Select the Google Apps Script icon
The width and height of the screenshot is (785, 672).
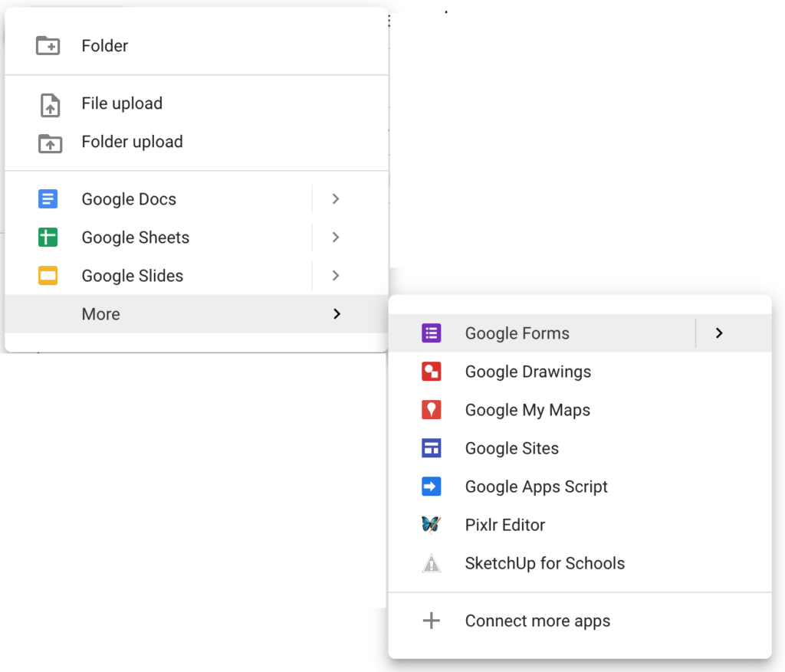tap(432, 486)
